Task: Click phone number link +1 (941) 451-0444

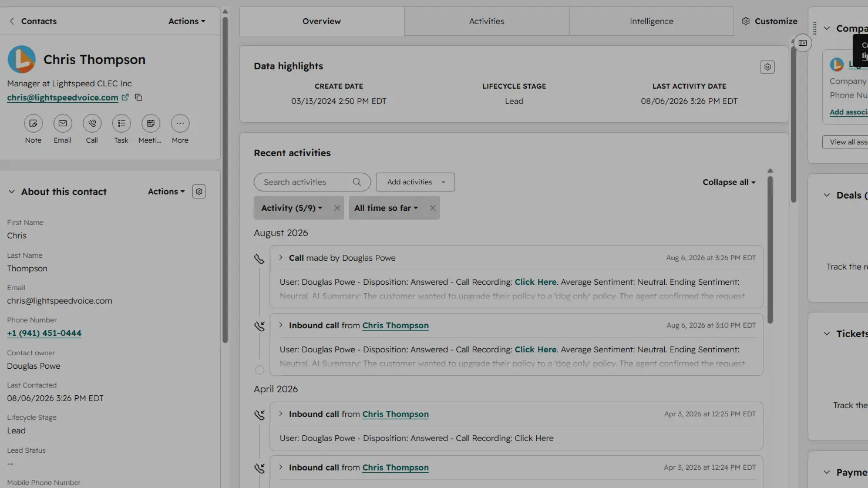Action: 44,333
